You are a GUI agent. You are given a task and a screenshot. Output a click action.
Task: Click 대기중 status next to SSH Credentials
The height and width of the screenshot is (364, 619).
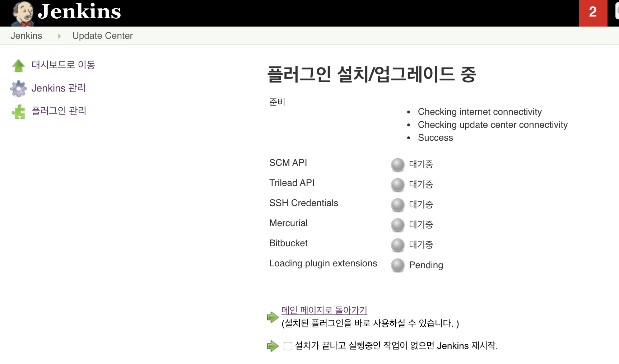[421, 205]
